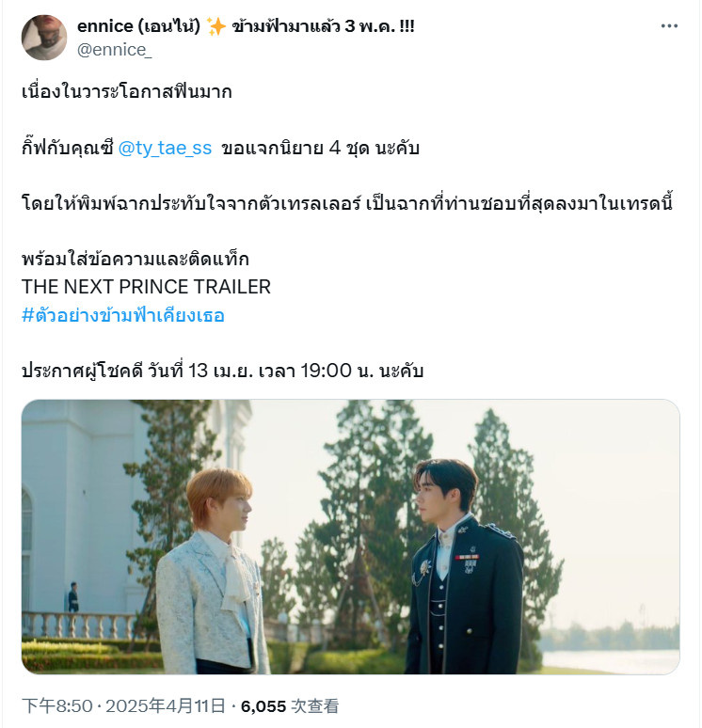Open profile via name "ennice (เอนไน้)"
This screenshot has width=702, height=728.
(138, 26)
